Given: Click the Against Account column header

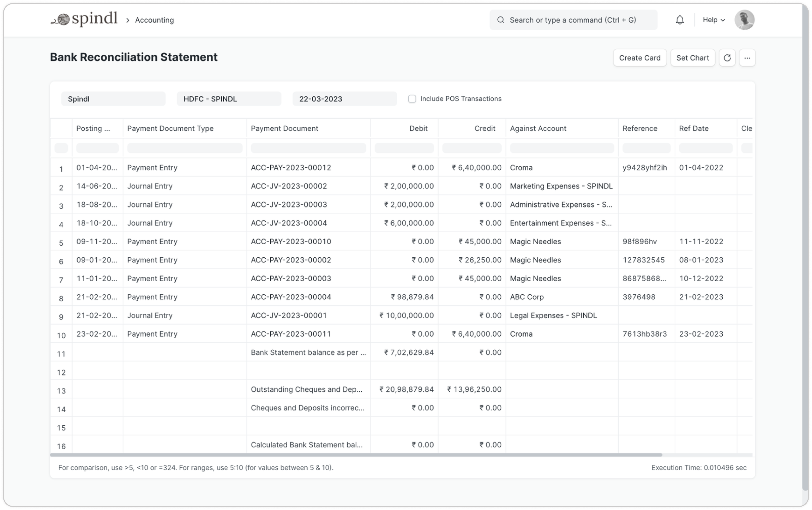Looking at the screenshot, I should [x=538, y=129].
